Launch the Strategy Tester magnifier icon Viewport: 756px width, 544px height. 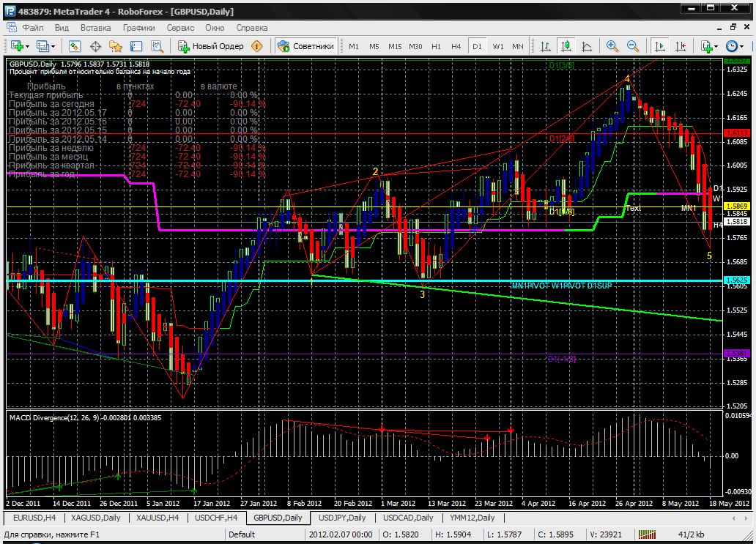(157, 46)
